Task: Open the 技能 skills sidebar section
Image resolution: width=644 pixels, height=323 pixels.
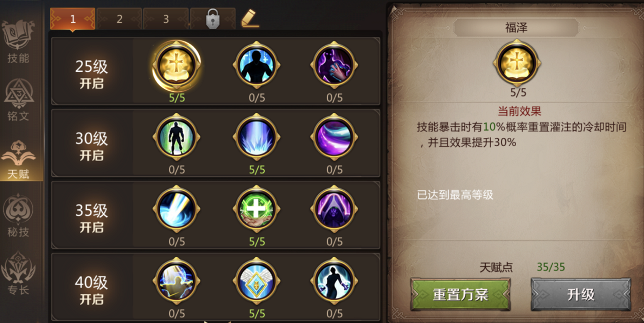Action: click(18, 41)
